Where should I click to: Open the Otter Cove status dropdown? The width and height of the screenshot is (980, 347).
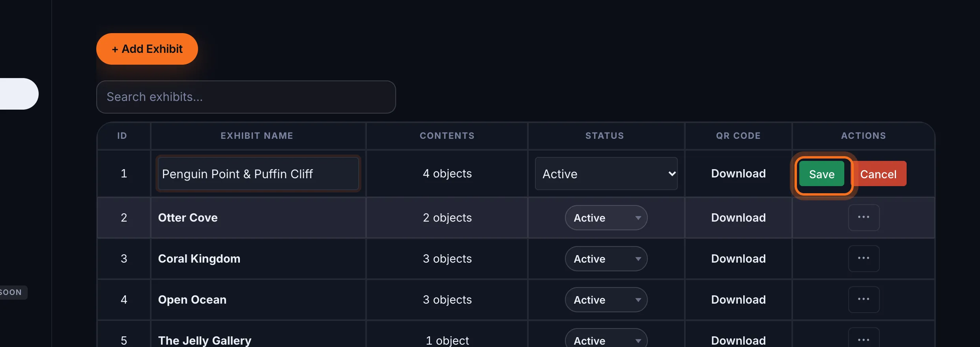606,218
